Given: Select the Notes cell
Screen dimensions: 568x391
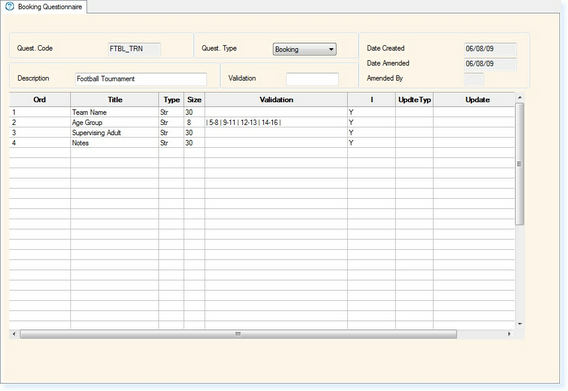Looking at the screenshot, I should (x=114, y=143).
